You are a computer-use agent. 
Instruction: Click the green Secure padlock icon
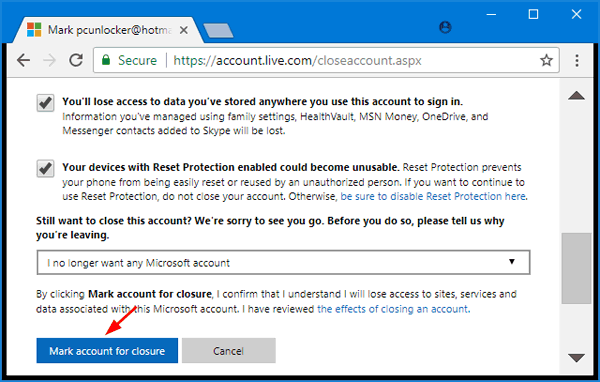pyautogui.click(x=106, y=60)
